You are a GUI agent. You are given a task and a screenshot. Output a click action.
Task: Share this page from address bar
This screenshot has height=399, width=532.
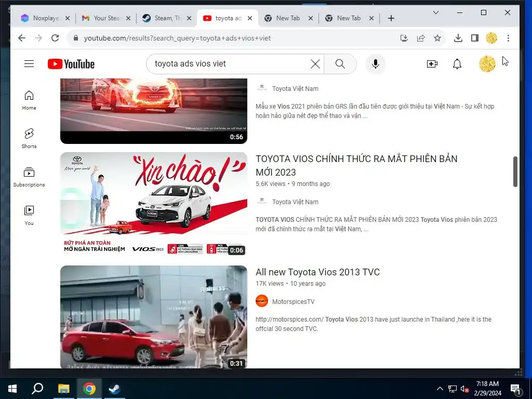tap(421, 38)
